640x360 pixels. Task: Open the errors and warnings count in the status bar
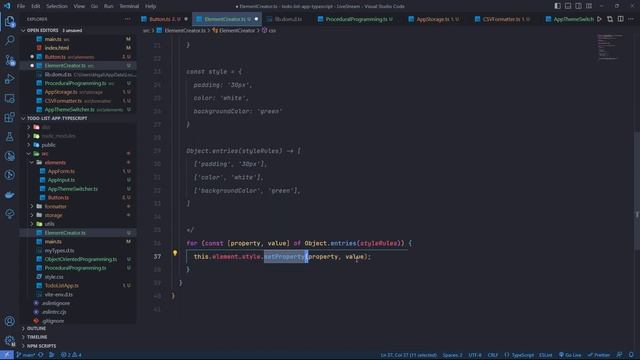tap(71, 355)
